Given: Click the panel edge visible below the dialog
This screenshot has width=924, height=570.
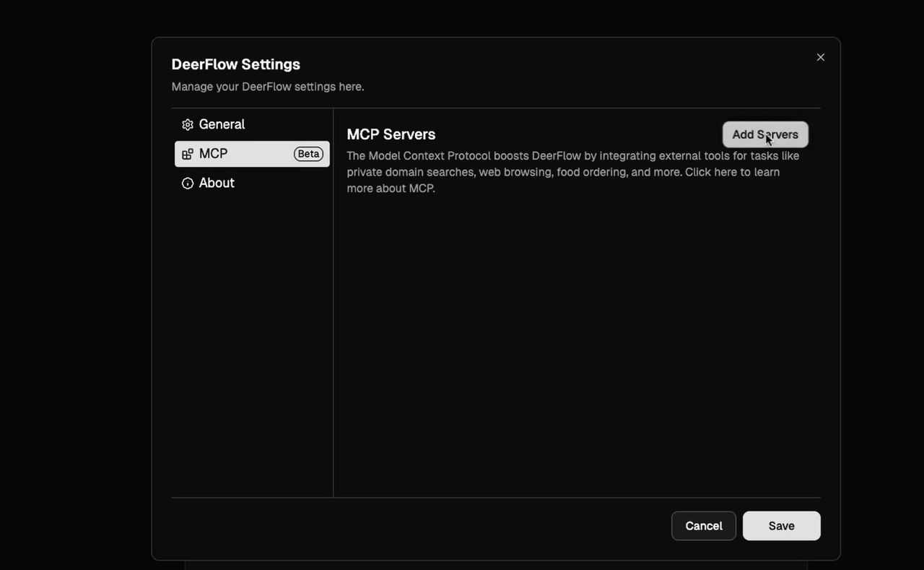Looking at the screenshot, I should click(495, 565).
